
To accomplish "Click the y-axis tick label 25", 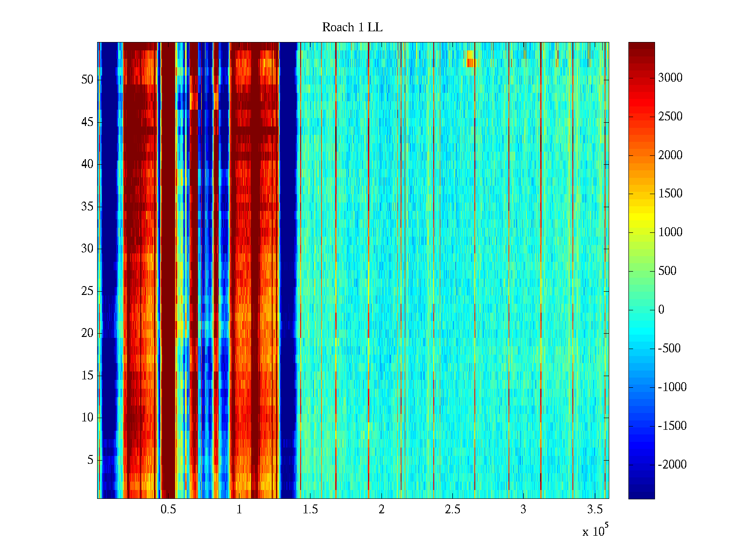I will (x=87, y=291).
